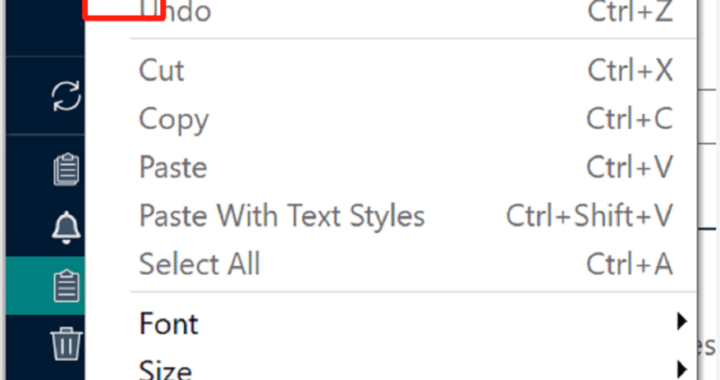Select the Paste menu entry

point(173,167)
